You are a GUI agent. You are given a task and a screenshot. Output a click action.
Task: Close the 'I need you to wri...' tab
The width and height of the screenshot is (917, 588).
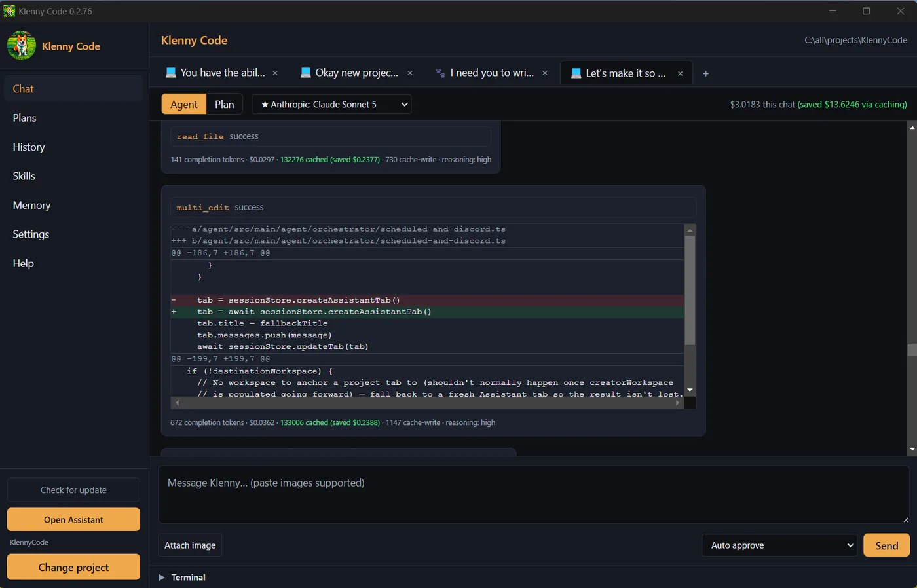545,73
